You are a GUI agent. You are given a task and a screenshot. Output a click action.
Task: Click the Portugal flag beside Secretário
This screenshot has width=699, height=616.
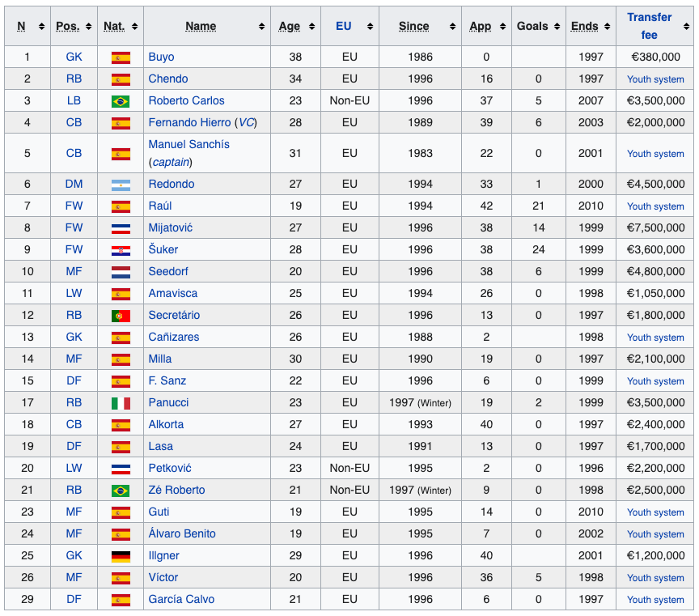[121, 316]
